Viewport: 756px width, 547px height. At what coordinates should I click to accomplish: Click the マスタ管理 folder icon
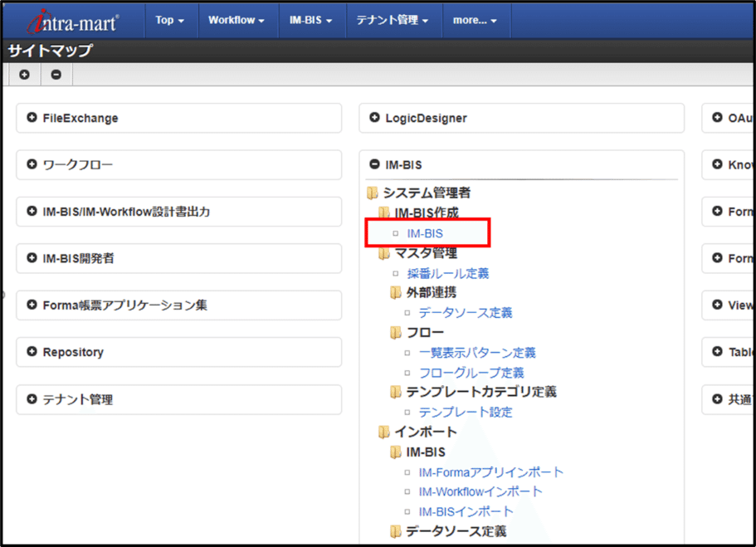[383, 253]
